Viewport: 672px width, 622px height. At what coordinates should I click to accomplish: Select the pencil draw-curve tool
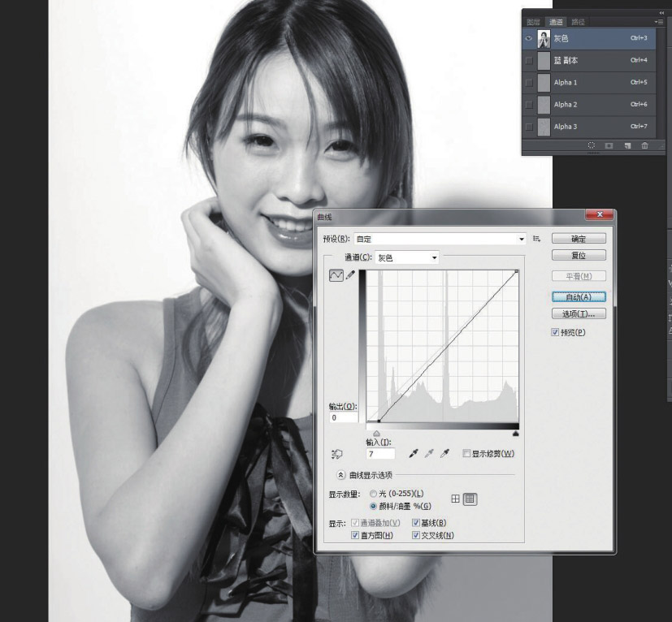coord(351,276)
